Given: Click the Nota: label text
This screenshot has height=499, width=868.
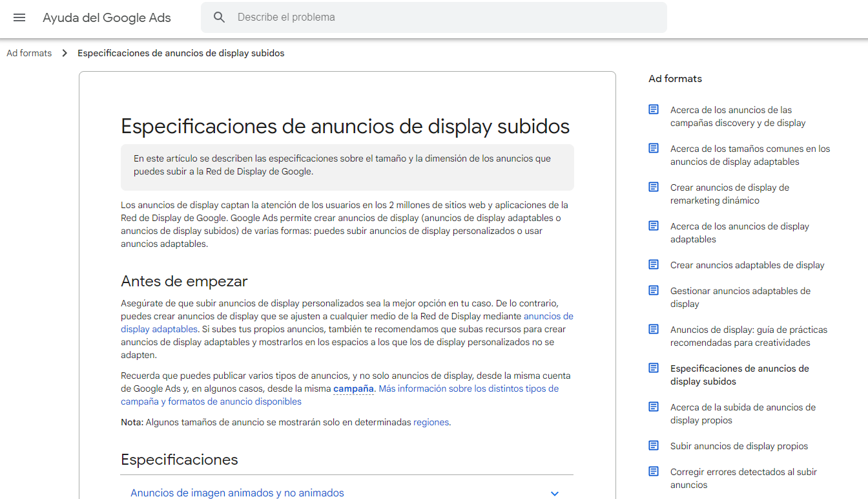Looking at the screenshot, I should (x=132, y=422).
